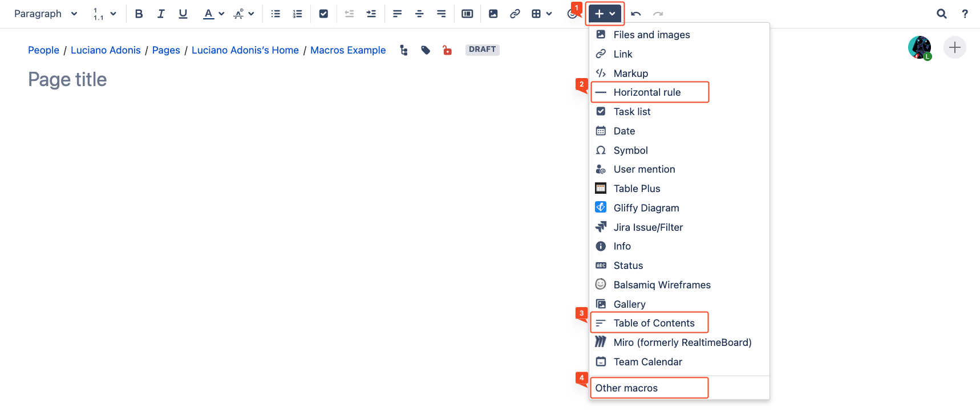
Task: Open the page labels tag icon
Action: tap(426, 50)
